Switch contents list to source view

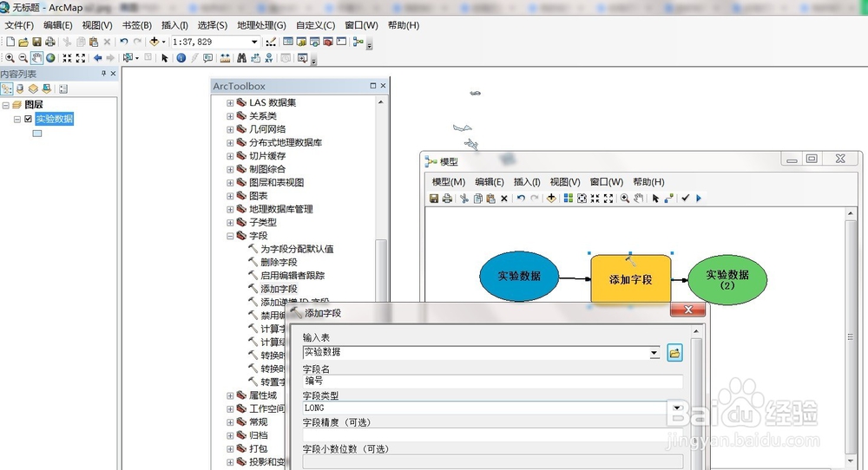coord(20,89)
